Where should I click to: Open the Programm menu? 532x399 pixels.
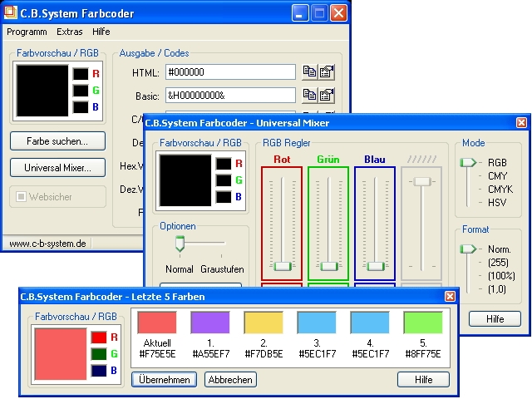[x=27, y=32]
